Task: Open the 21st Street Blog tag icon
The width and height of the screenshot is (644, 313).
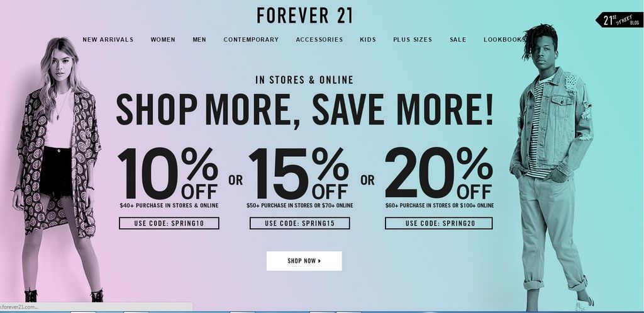Action: tap(619, 20)
